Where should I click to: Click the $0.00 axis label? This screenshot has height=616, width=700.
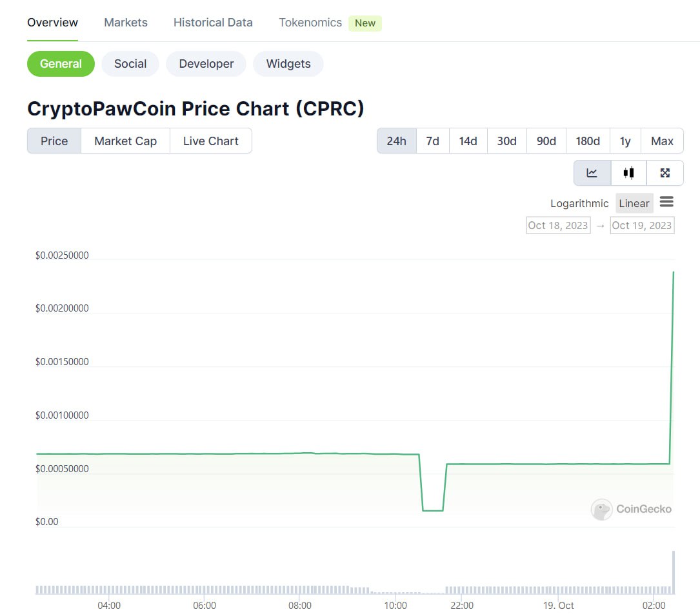click(x=47, y=521)
